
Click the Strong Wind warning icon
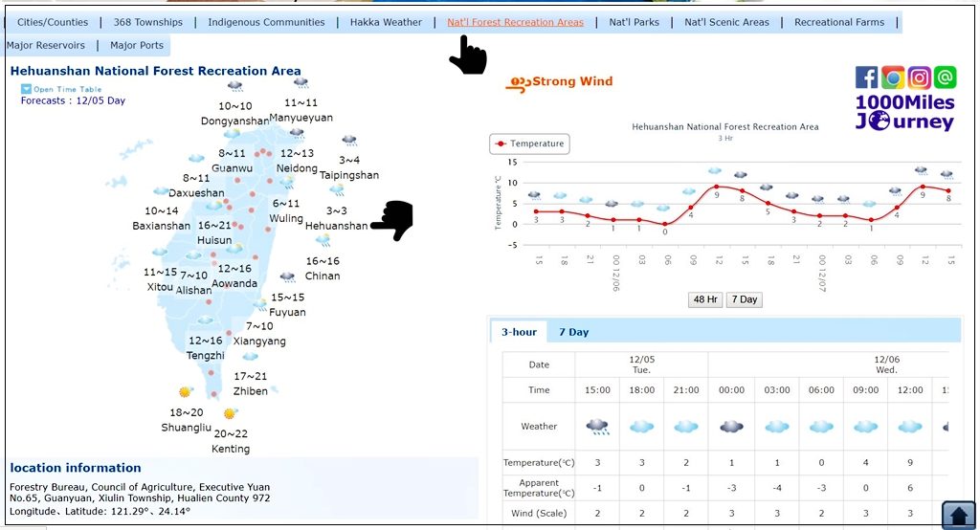(519, 84)
